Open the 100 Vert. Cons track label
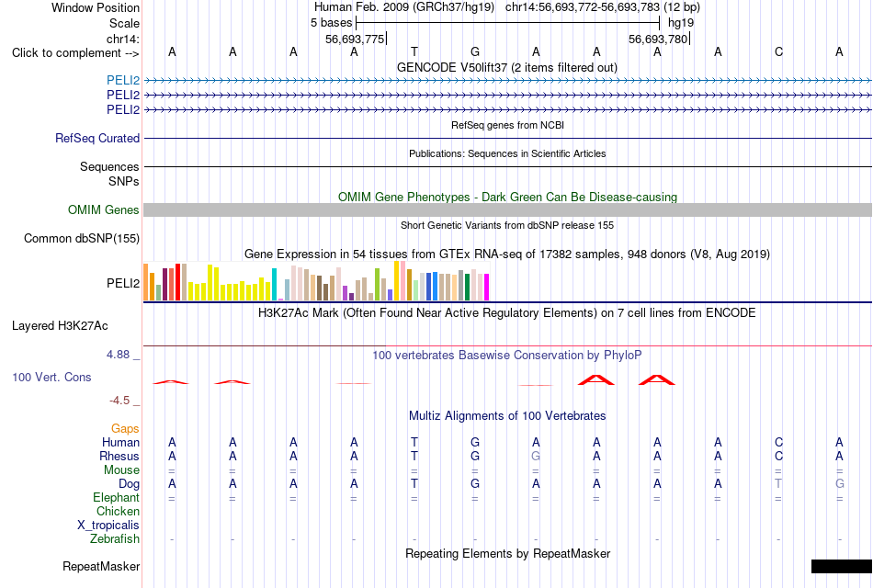The height and width of the screenshot is (588, 873). [x=51, y=377]
